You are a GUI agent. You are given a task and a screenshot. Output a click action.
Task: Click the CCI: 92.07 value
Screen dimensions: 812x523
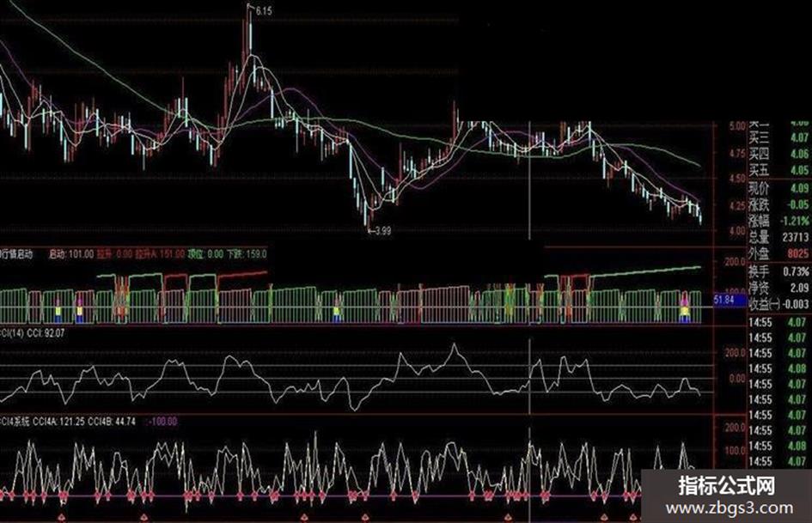(x=46, y=333)
